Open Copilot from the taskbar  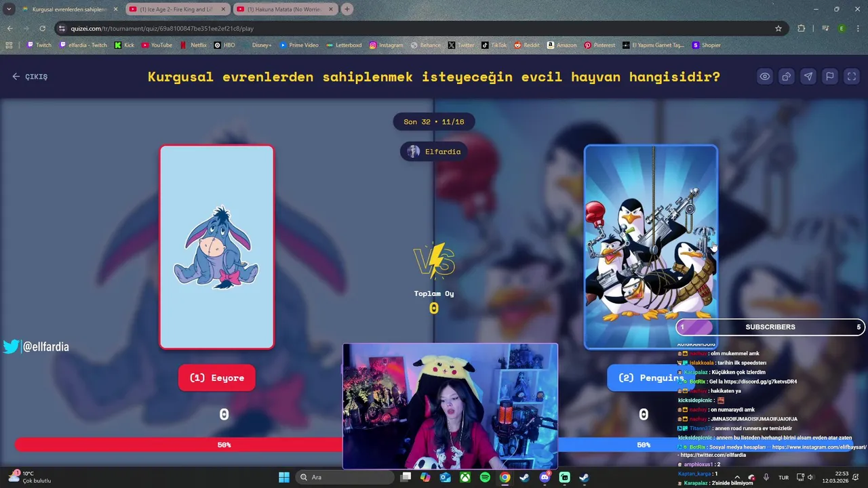point(425,477)
